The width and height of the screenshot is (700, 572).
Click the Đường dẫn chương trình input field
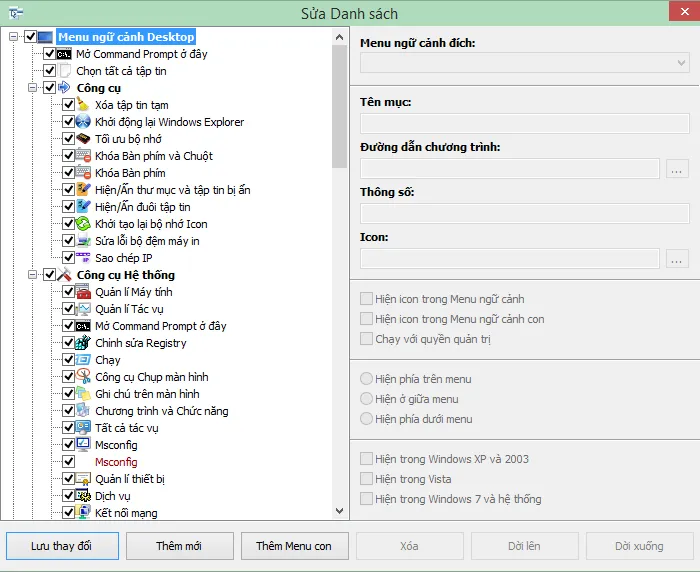coord(510,169)
